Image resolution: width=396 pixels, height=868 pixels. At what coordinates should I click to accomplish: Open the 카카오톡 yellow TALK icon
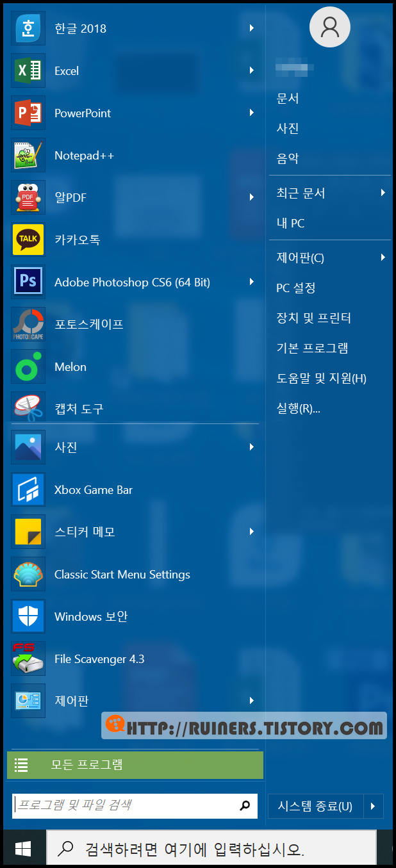point(28,240)
